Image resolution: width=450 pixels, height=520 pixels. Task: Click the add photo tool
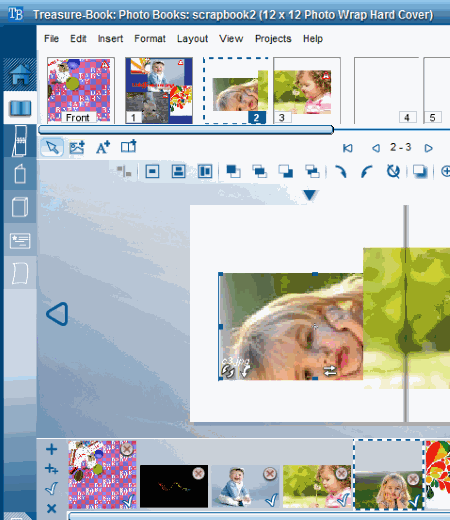coord(77,147)
